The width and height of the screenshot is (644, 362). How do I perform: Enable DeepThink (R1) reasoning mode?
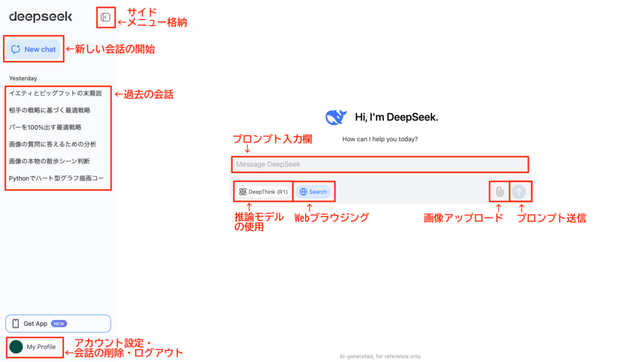click(263, 192)
